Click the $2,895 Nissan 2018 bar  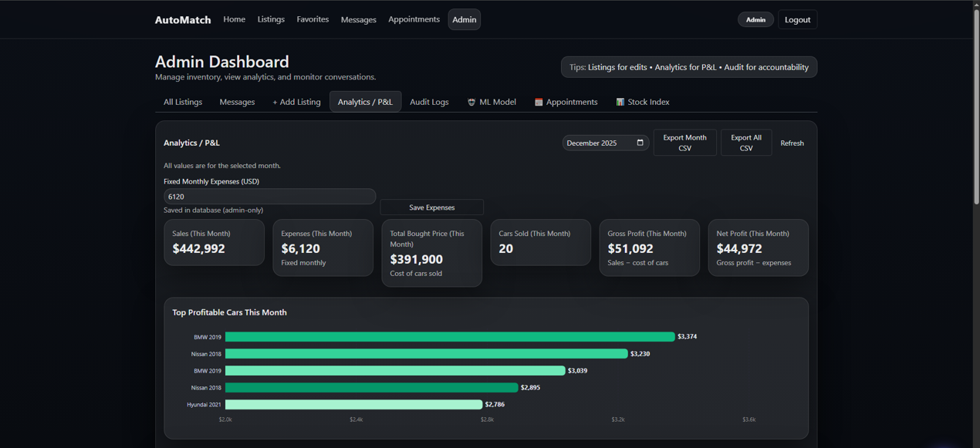point(371,388)
